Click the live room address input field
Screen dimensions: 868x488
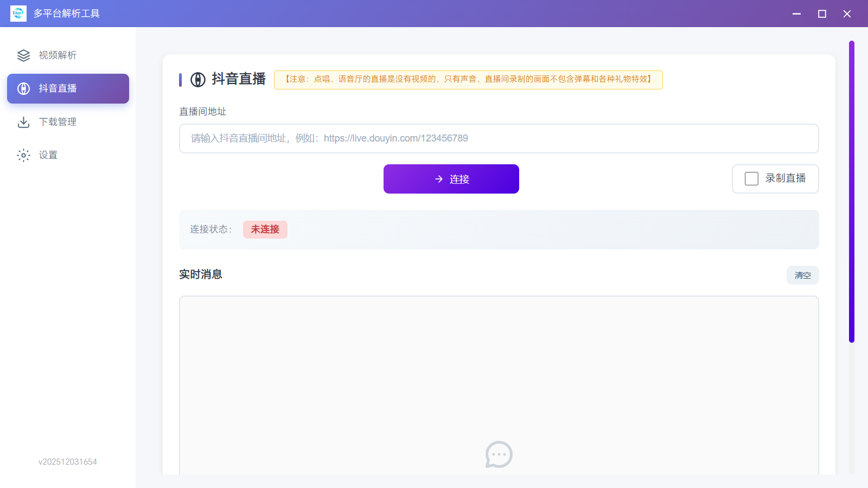(x=499, y=138)
